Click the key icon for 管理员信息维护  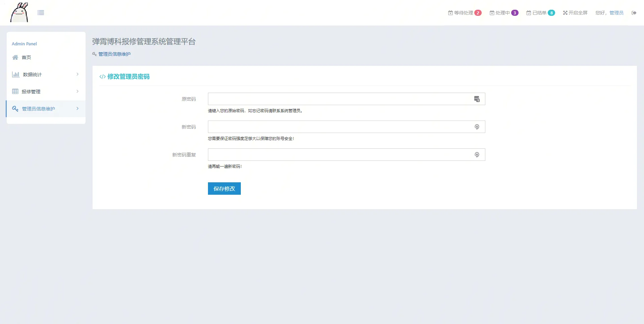[15, 109]
